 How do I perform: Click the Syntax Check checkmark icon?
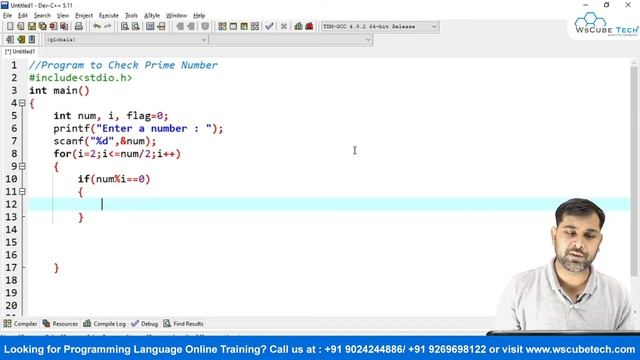(x=269, y=27)
